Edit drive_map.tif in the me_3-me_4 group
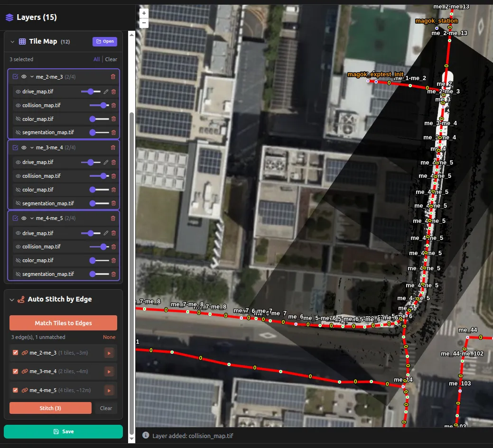This screenshot has width=493, height=448. pos(106,162)
